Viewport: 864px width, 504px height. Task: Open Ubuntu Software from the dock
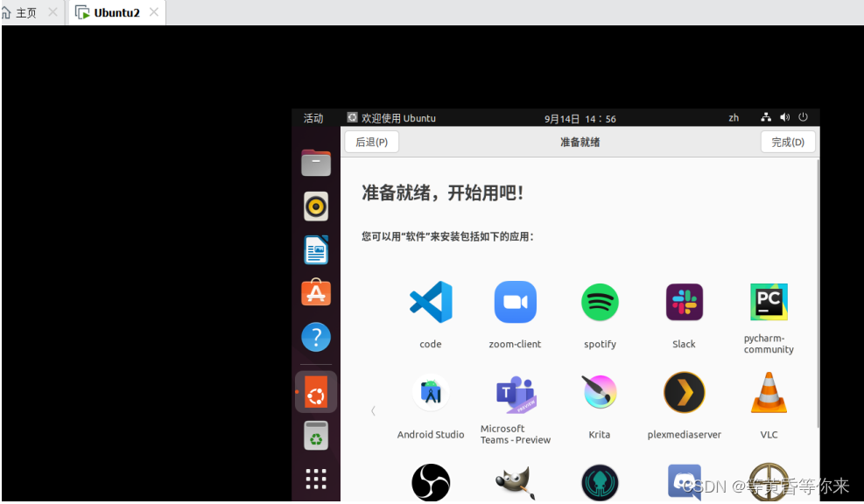point(316,292)
